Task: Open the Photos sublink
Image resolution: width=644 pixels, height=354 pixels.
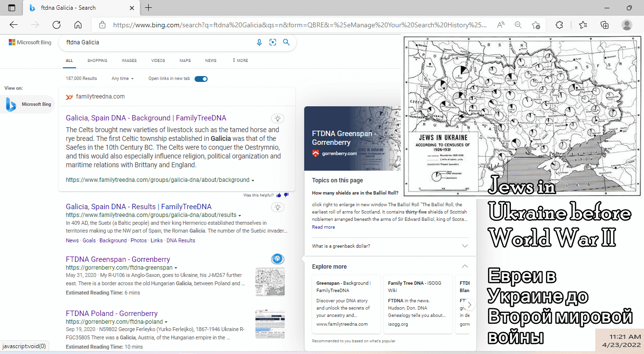Action: pos(138,240)
